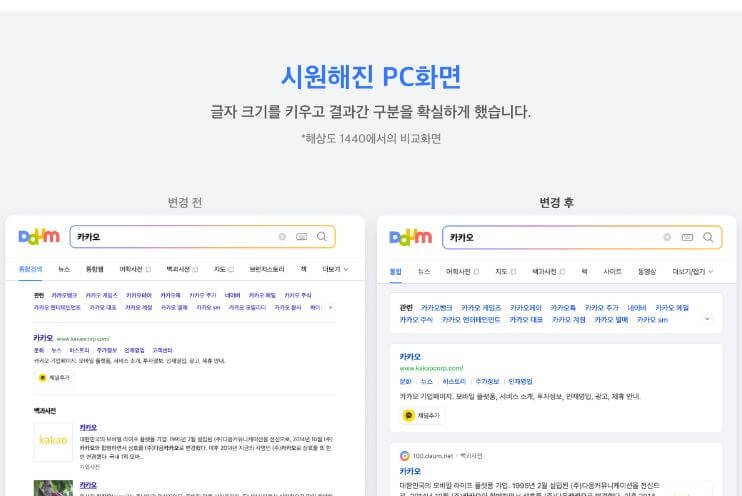
Task: Open the 사이트 tab in 변경 후
Action: [612, 271]
